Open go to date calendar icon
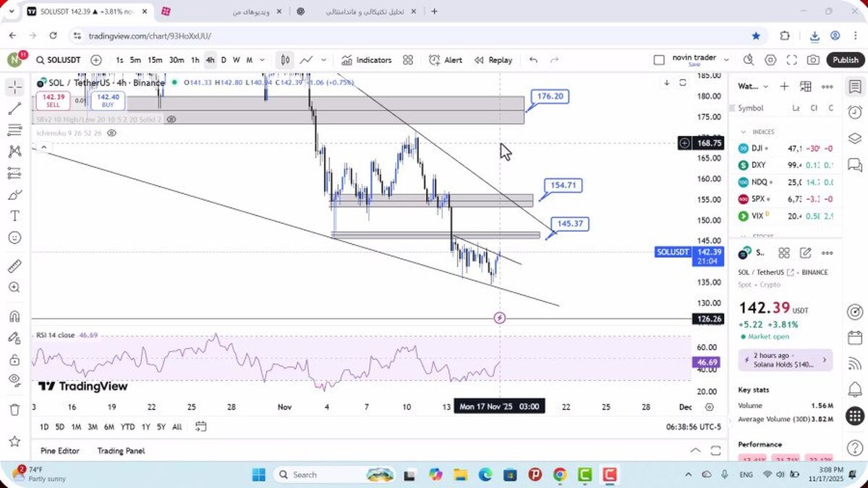This screenshot has height=488, width=868. coord(201,426)
